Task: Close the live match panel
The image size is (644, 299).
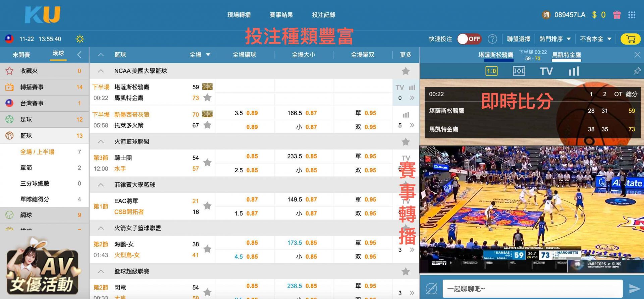Action: point(637,55)
